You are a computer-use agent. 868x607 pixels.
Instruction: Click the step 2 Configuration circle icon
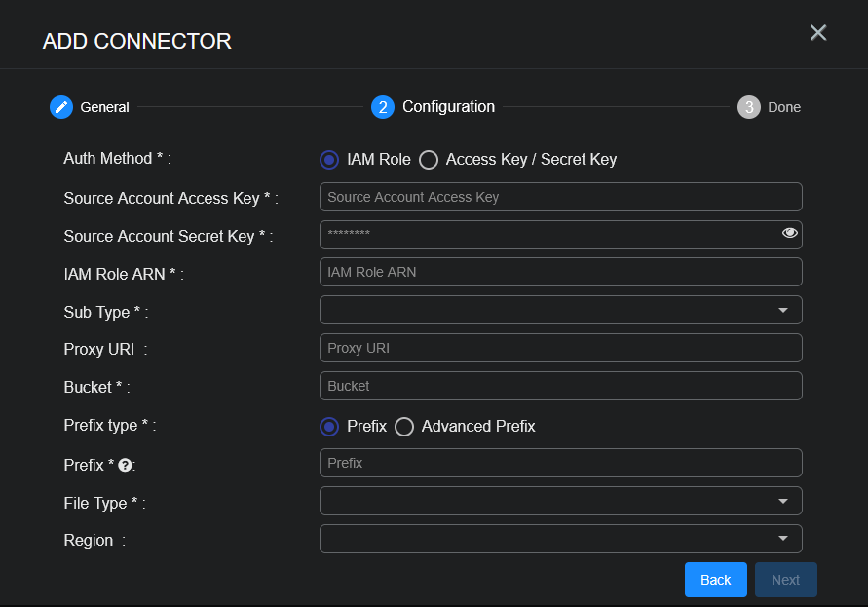[x=383, y=107]
